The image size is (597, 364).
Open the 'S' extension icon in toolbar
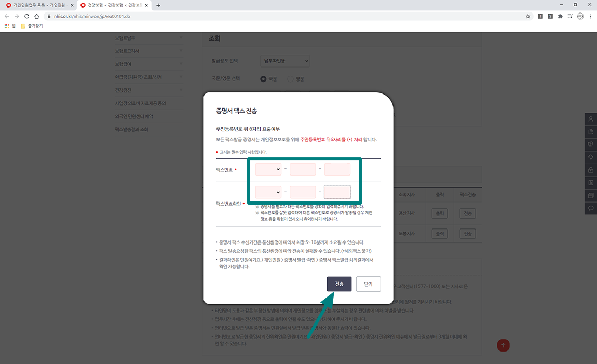click(550, 16)
